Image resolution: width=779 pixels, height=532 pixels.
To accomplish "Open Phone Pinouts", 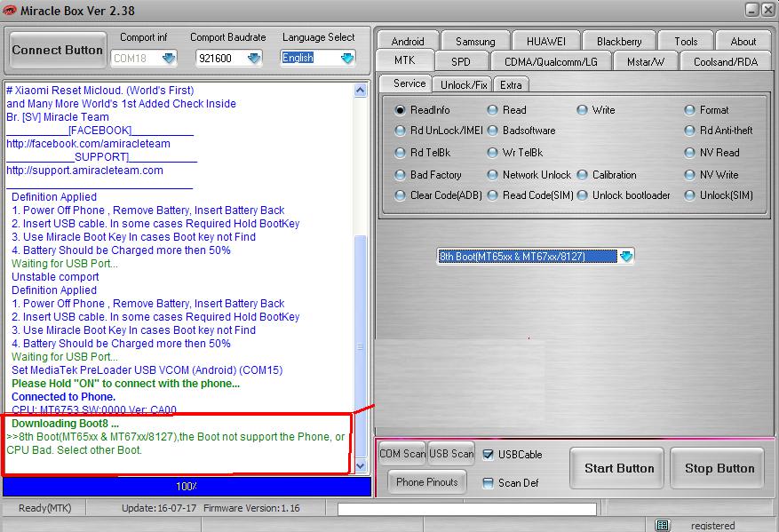I will point(426,482).
